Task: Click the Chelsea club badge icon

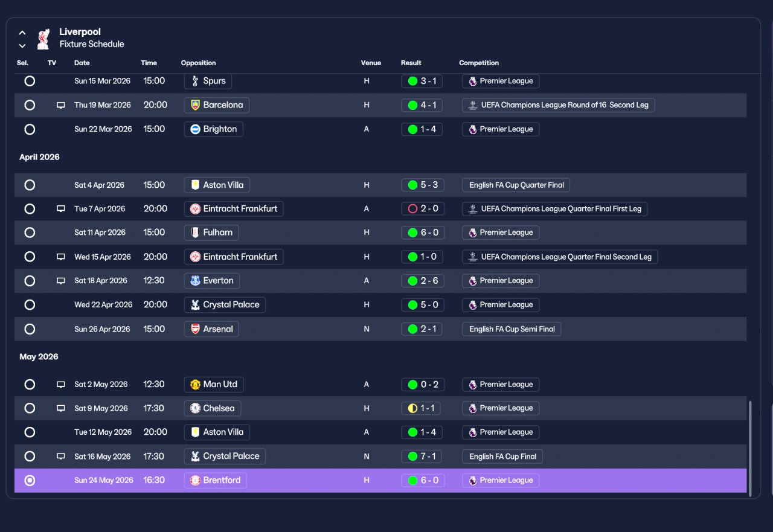Action: 195,408
